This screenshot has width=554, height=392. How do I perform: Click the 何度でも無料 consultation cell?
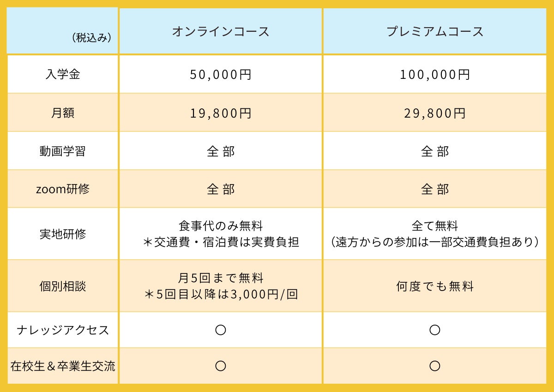coord(435,287)
